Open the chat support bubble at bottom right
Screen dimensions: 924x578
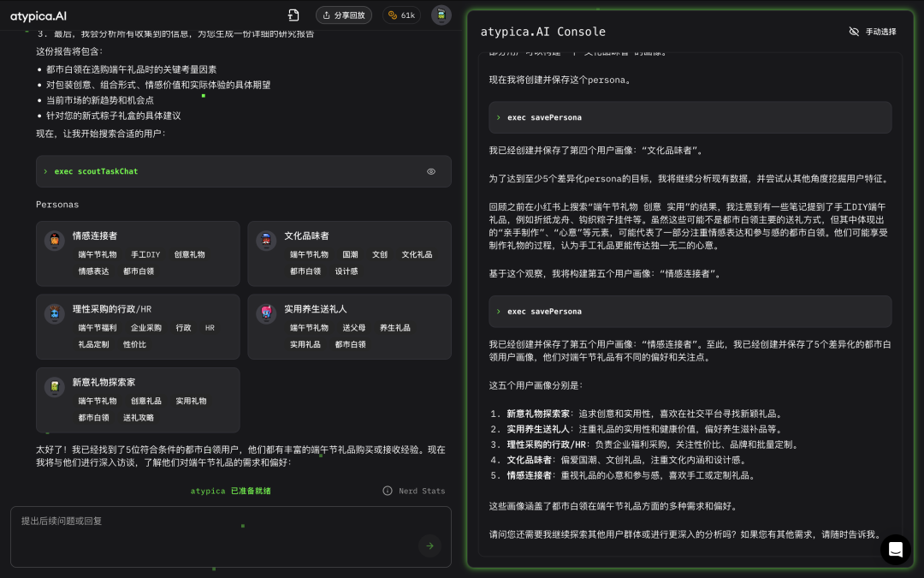tap(895, 551)
